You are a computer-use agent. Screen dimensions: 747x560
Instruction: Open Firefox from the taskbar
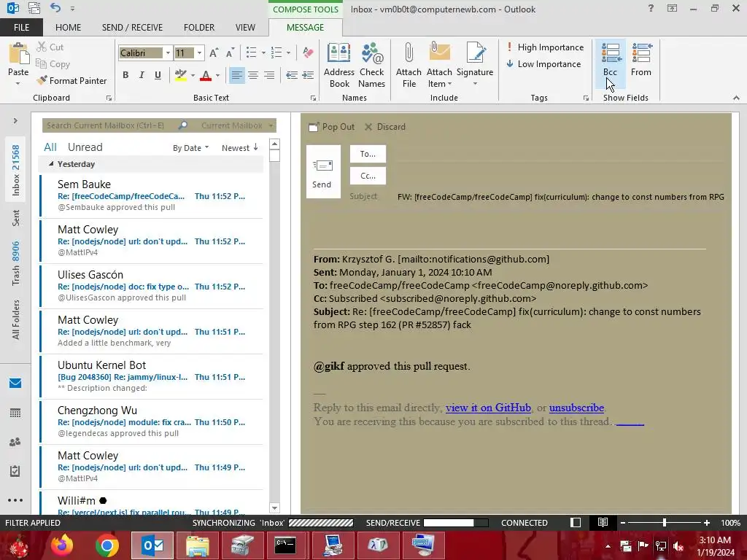coord(62,545)
